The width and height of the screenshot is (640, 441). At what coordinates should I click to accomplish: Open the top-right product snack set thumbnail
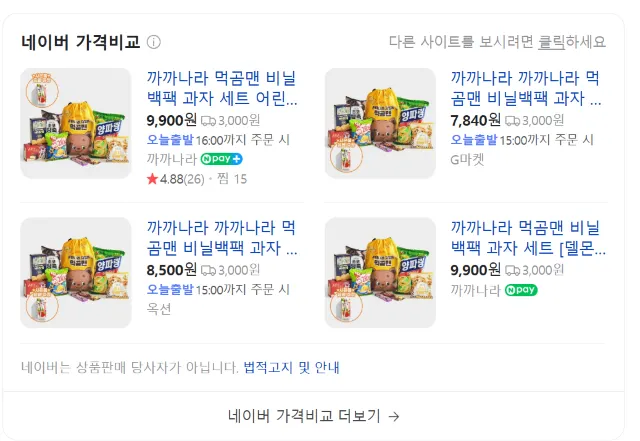[x=380, y=123]
